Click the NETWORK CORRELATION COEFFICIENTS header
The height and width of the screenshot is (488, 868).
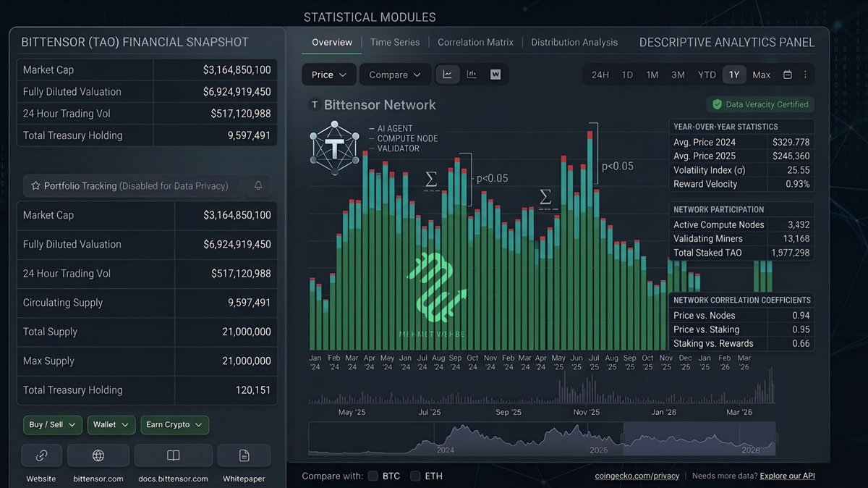(742, 300)
